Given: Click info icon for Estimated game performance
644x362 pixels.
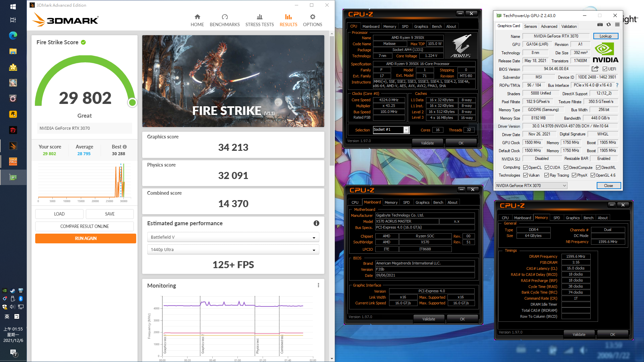Looking at the screenshot, I should point(316,223).
